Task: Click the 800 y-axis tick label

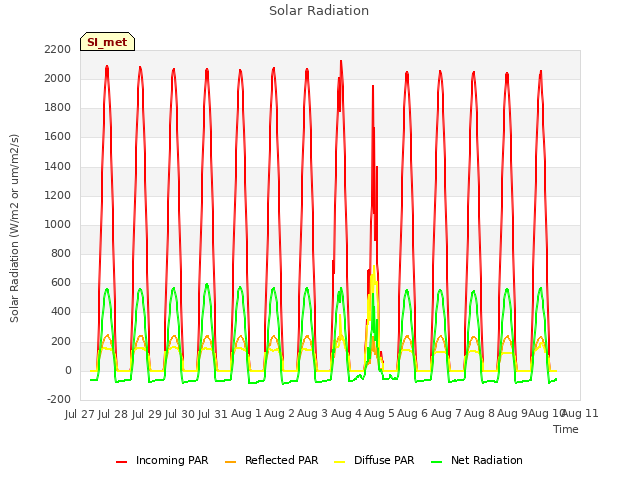Action: [61, 254]
